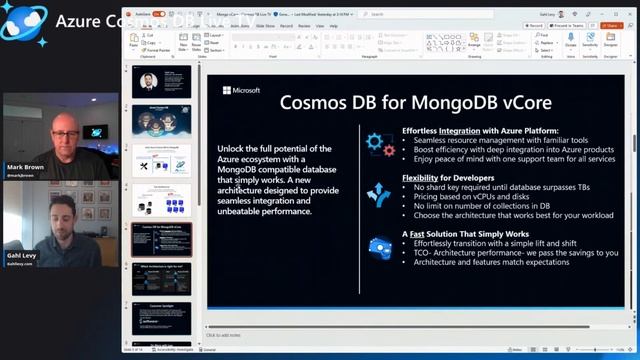Click the Quick Styles button
The image size is (640, 360).
click(488, 42)
